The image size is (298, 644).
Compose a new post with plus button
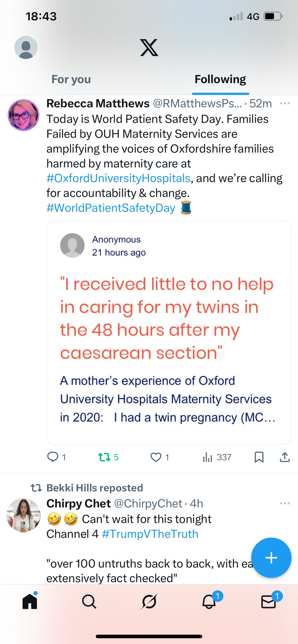tap(271, 558)
